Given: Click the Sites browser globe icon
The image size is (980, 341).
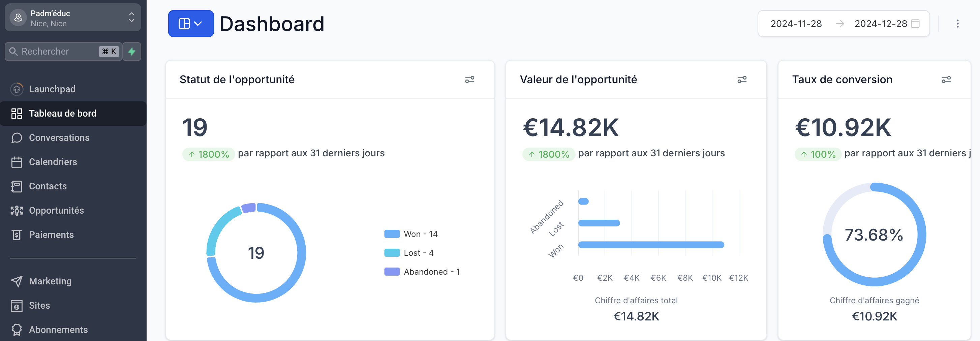Looking at the screenshot, I should click(x=17, y=306).
